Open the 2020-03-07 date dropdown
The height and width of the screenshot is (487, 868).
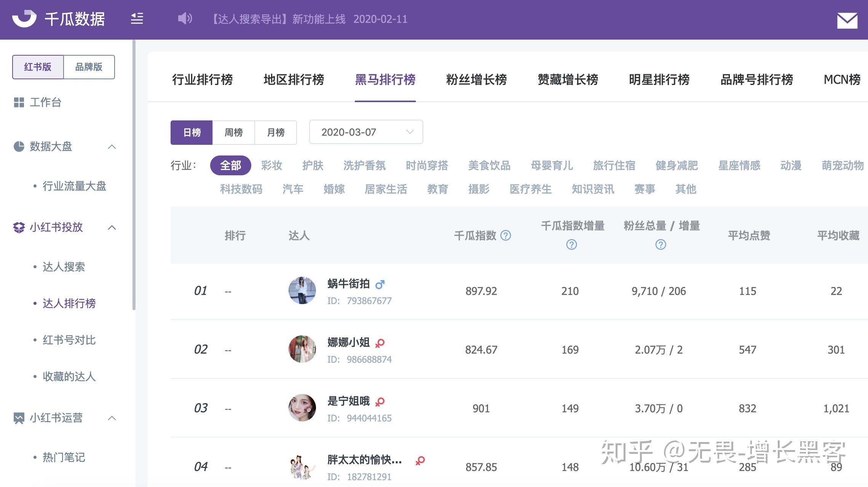[365, 132]
